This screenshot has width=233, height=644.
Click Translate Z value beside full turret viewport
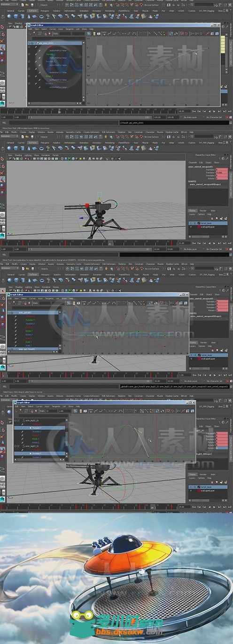pos(222,176)
